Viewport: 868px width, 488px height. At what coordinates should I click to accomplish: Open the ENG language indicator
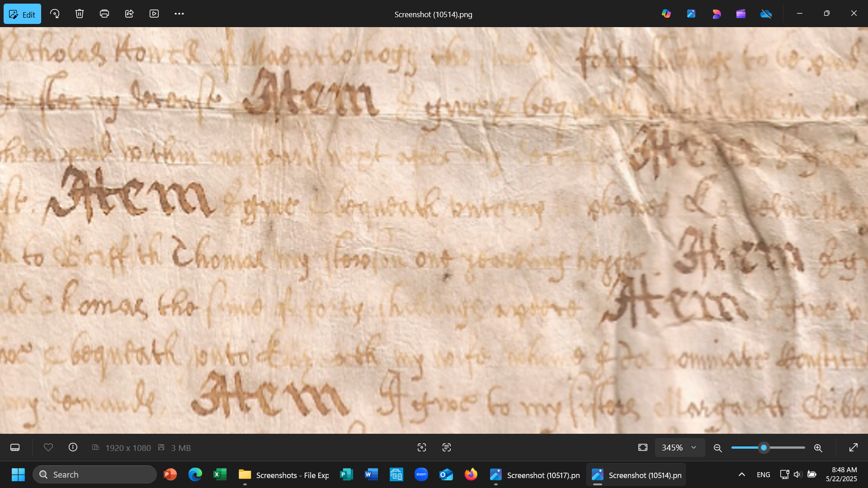click(x=763, y=474)
